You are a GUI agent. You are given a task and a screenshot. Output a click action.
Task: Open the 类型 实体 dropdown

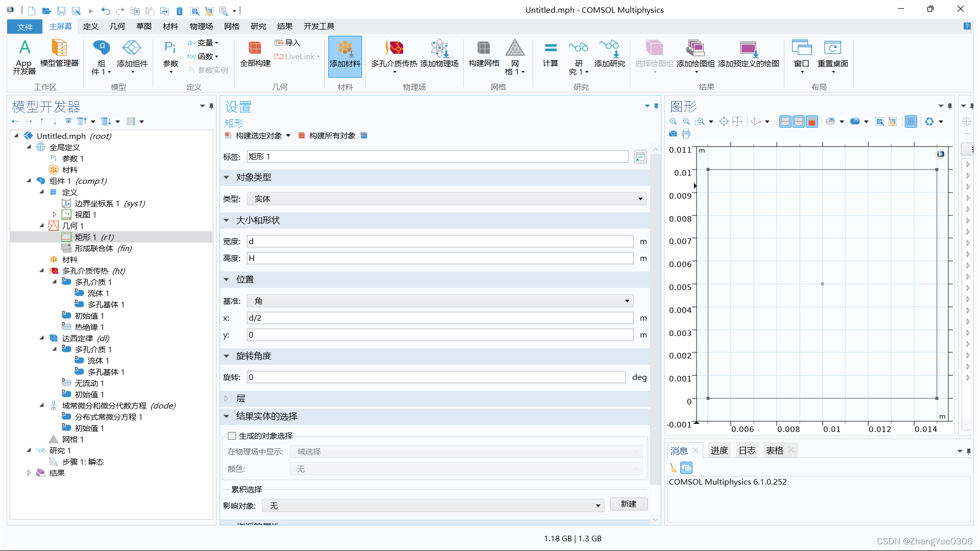(446, 199)
